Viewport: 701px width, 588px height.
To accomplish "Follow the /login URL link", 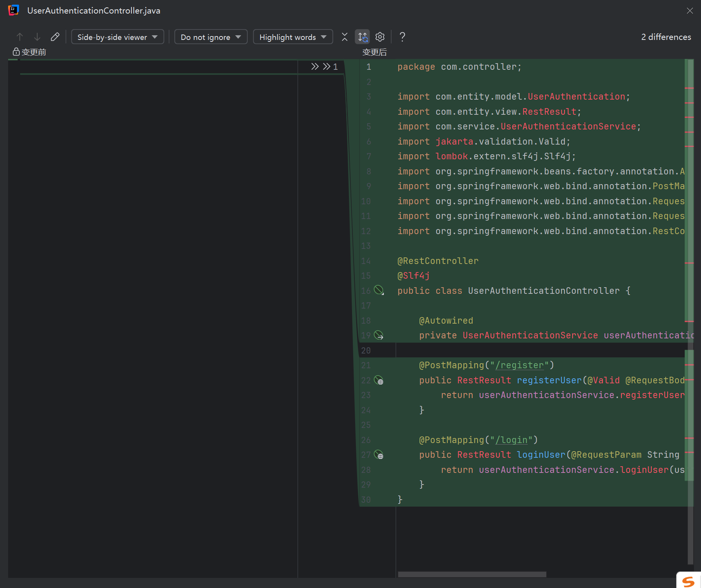I will (x=511, y=440).
